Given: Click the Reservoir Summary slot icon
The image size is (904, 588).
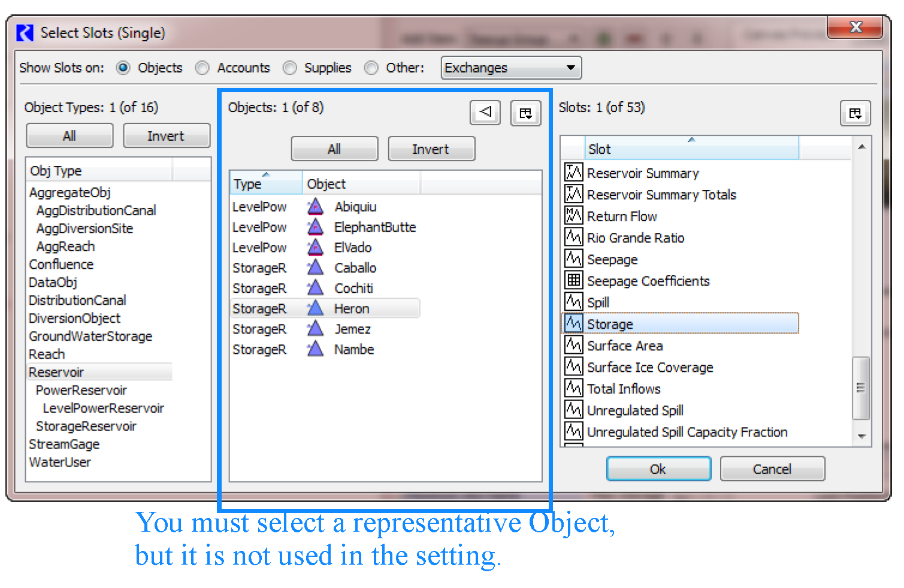Looking at the screenshot, I should 573,172.
